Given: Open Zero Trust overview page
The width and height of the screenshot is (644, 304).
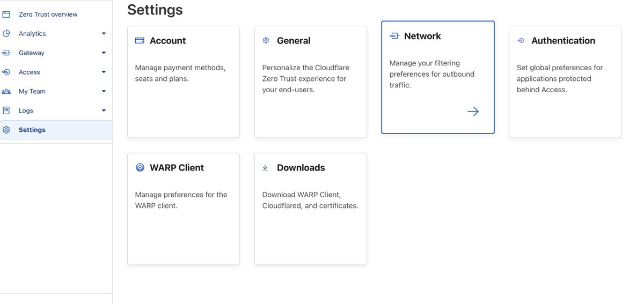Looking at the screenshot, I should (x=48, y=14).
